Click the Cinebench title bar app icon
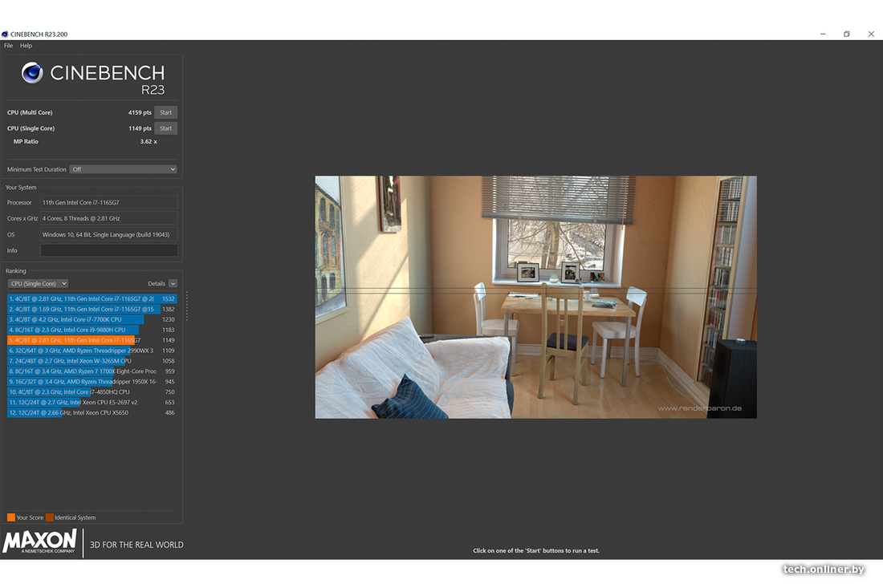 pos(5,34)
